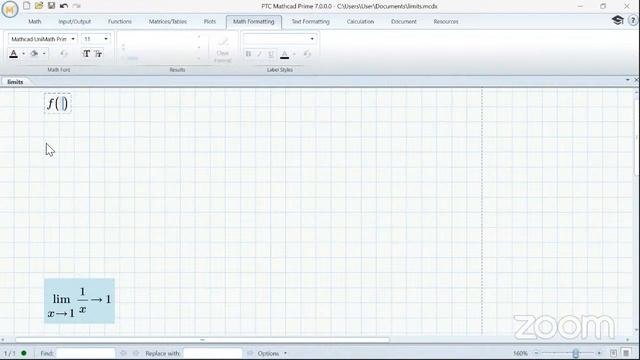This screenshot has width=640, height=360.
Task: Zoom out with the minus button
Action: click(536, 353)
